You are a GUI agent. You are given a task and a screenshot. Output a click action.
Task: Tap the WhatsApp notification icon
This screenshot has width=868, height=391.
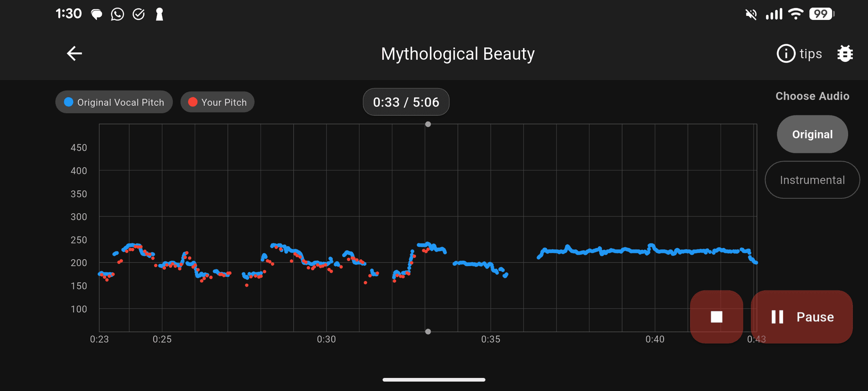118,14
